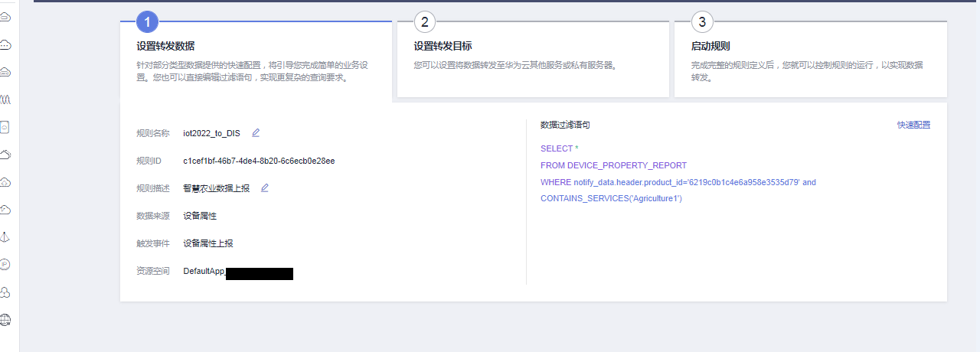Open the cloud with arrow sidebar icon
980x352 pixels.
5,155
